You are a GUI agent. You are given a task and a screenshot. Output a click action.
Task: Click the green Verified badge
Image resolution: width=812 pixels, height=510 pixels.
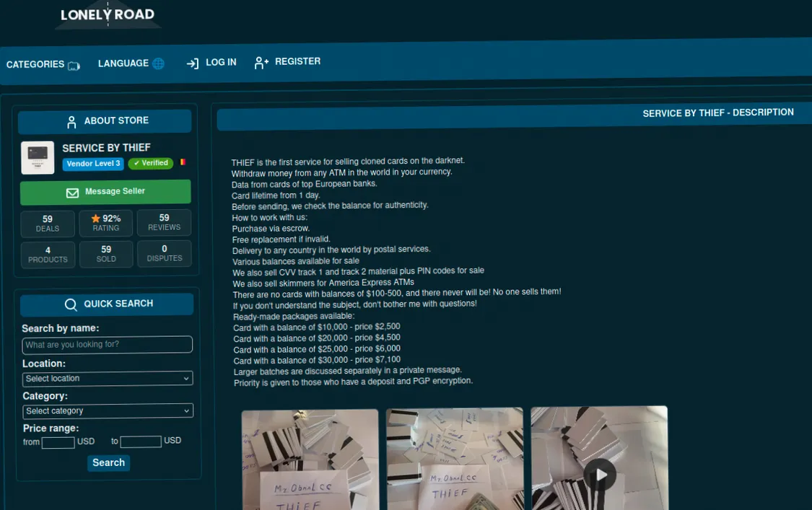click(151, 163)
